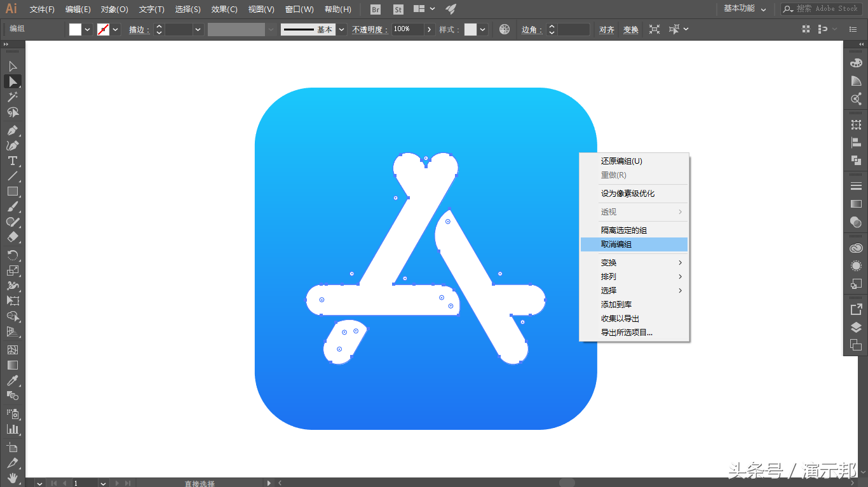The height and width of the screenshot is (487, 868).
Task: Expand the opacity slider arrow
Action: pyautogui.click(x=430, y=29)
